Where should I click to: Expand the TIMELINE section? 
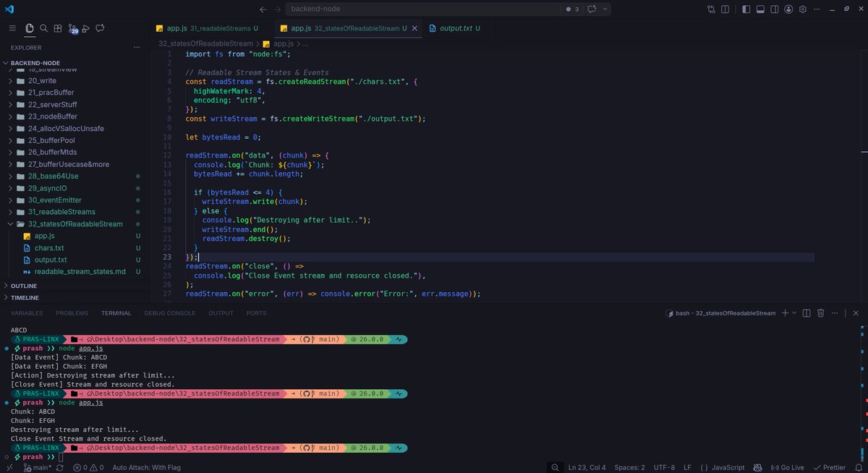click(x=74, y=297)
